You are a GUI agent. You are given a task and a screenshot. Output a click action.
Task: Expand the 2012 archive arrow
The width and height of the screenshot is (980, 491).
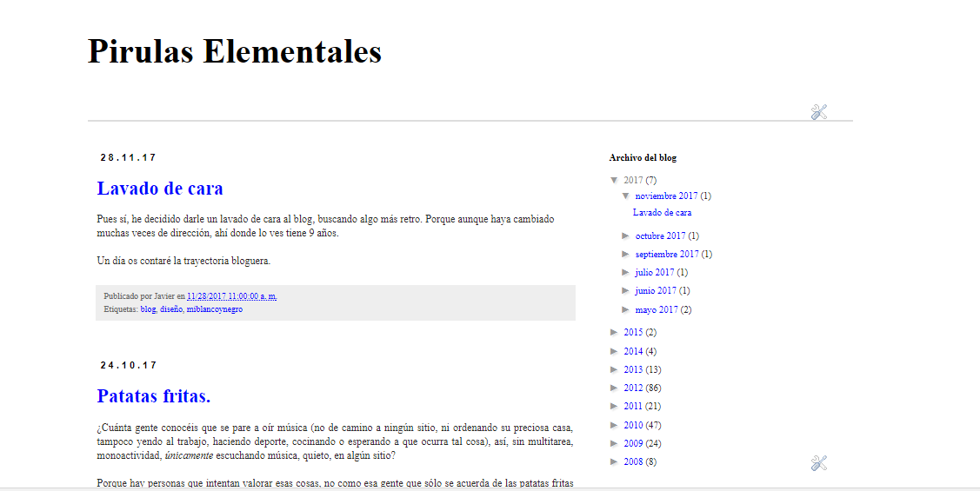tap(615, 388)
